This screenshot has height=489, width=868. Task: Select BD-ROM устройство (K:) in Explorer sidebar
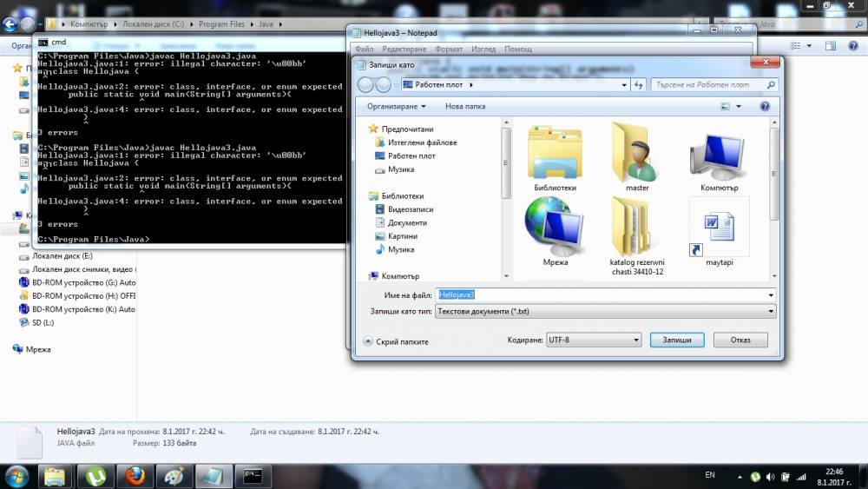click(77, 309)
